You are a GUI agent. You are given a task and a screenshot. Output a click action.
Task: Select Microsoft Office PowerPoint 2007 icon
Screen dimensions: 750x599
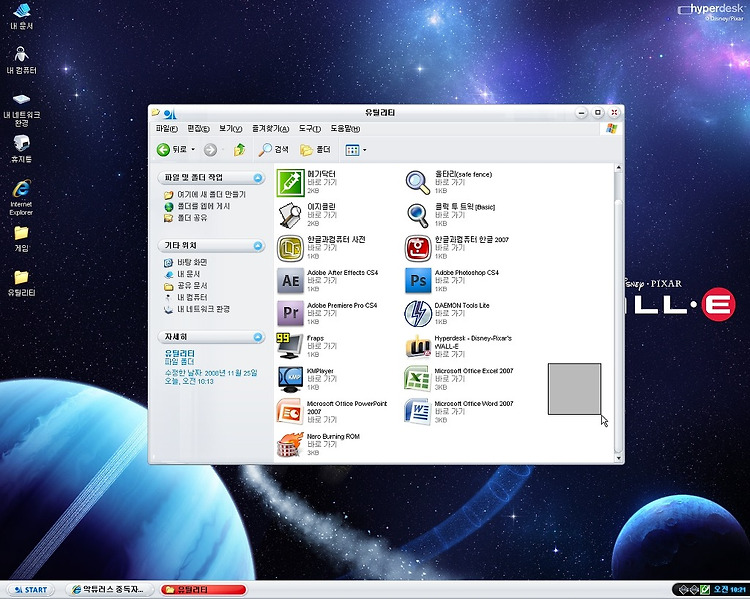tap(290, 411)
